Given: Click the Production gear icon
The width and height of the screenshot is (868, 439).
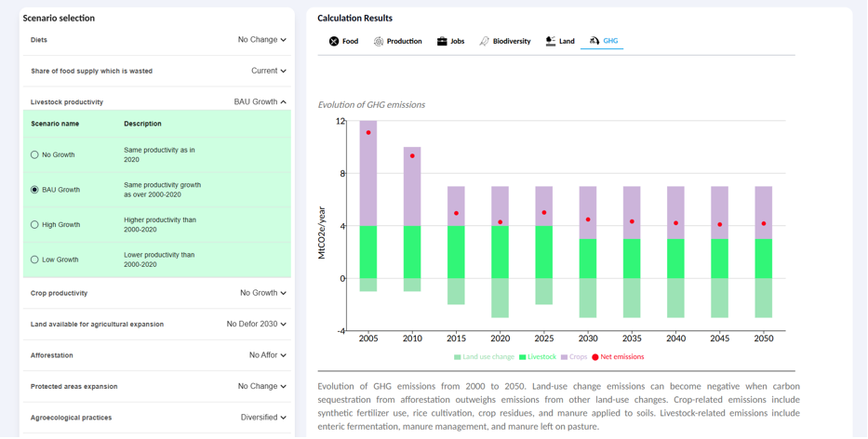Looking at the screenshot, I should 379,41.
